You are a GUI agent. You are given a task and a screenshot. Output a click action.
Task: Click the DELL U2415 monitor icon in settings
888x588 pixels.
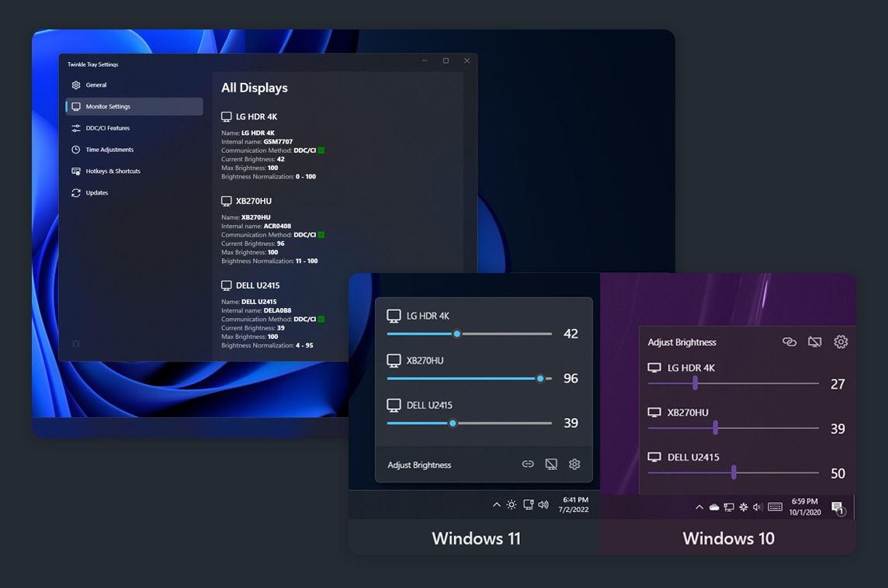tap(227, 285)
